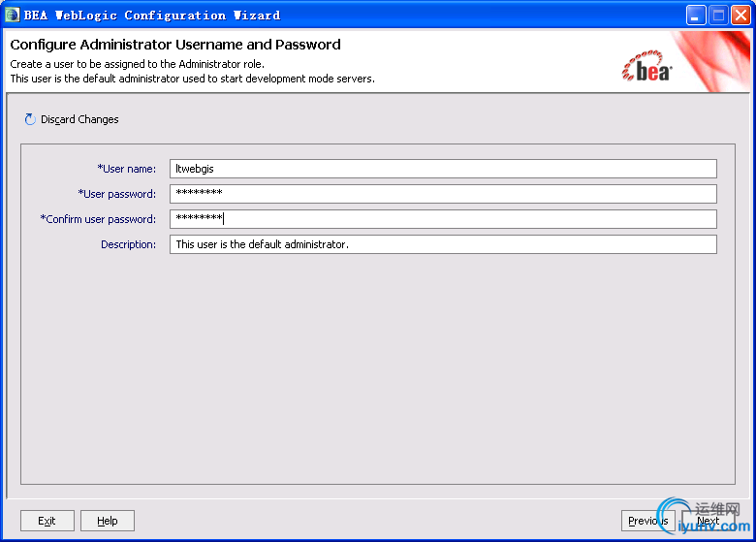756x542 pixels.
Task: Click into the Confirm user password field
Action: (443, 219)
